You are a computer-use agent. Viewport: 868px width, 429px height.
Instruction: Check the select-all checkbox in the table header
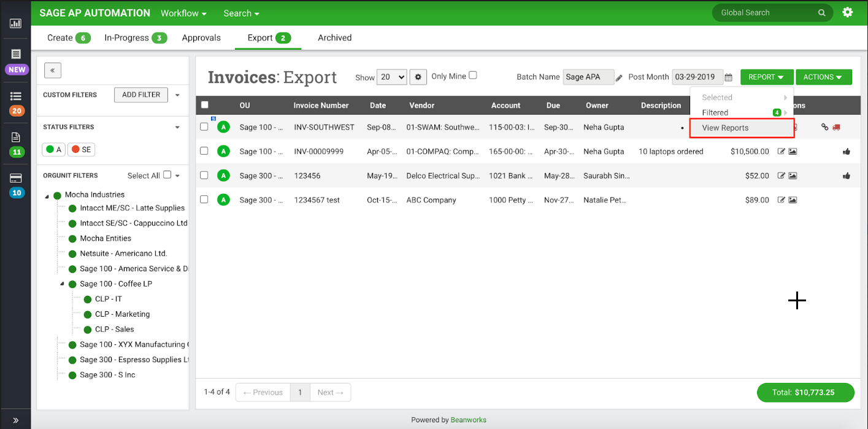(x=205, y=105)
